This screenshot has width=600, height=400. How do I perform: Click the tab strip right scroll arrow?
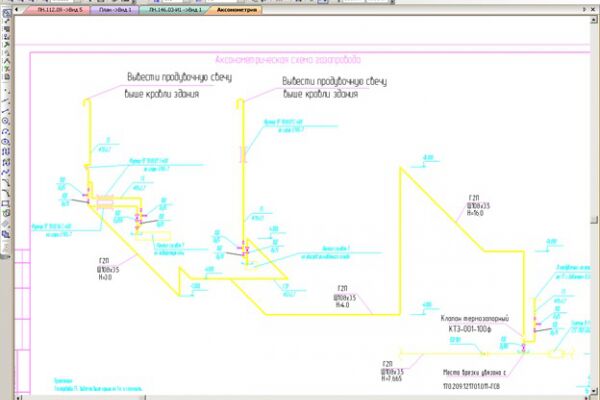pyautogui.click(x=584, y=10)
